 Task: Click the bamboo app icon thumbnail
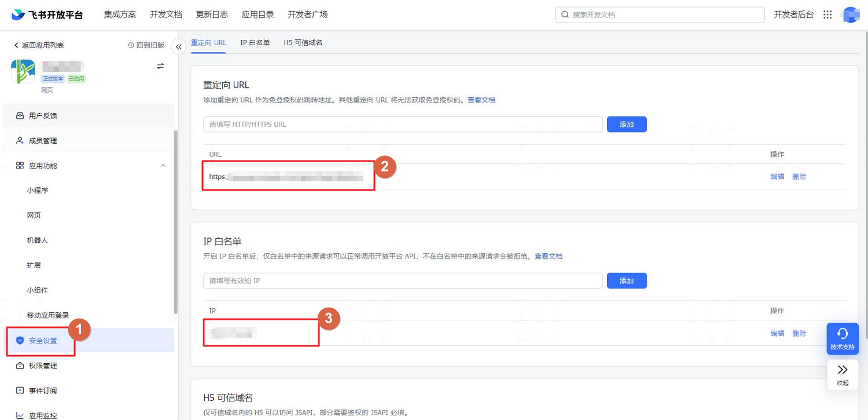coord(23,72)
